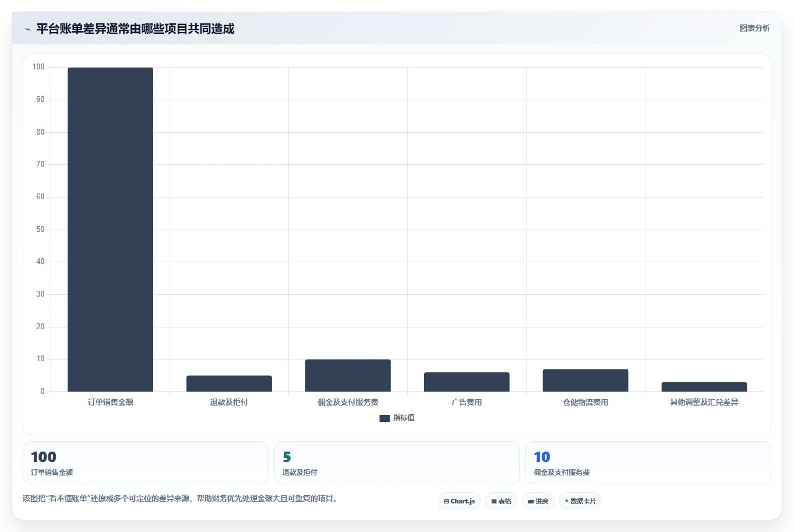
Task: Click the x-axis label 佣金及支付服务费
Action: (x=348, y=402)
